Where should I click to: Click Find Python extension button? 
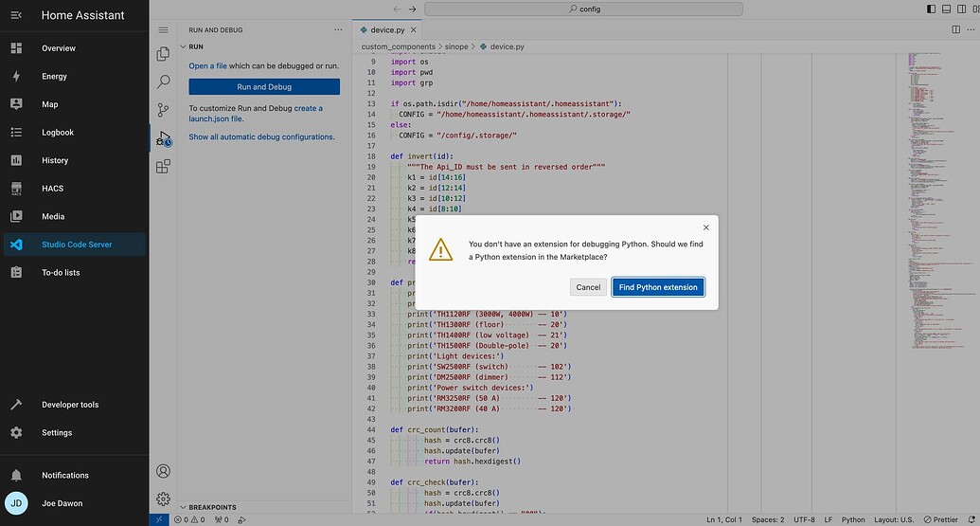tap(658, 287)
